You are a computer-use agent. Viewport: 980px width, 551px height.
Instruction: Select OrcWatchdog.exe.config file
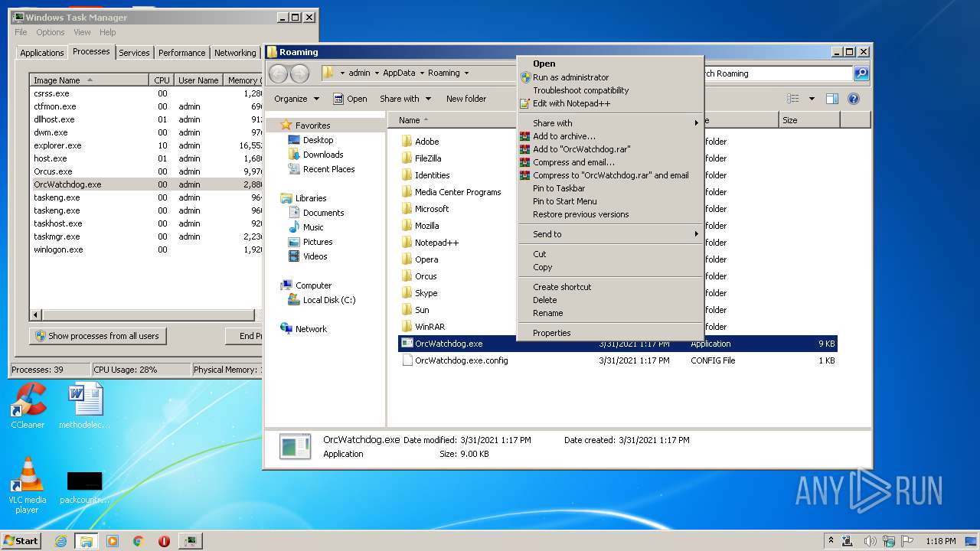pos(461,360)
